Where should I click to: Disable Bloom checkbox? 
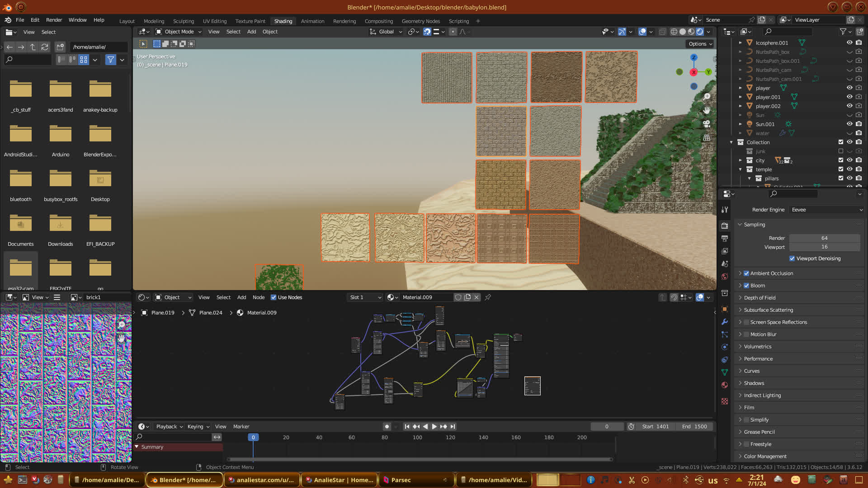[x=746, y=286]
